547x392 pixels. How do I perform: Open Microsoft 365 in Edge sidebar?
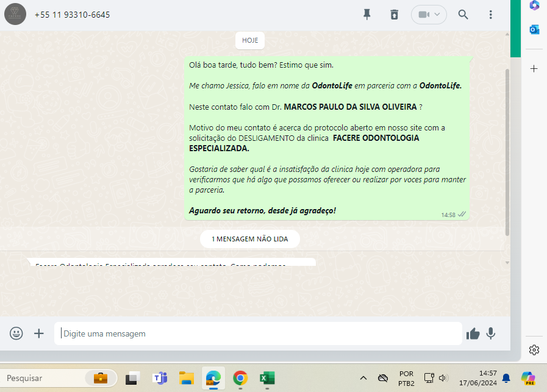pyautogui.click(x=534, y=5)
